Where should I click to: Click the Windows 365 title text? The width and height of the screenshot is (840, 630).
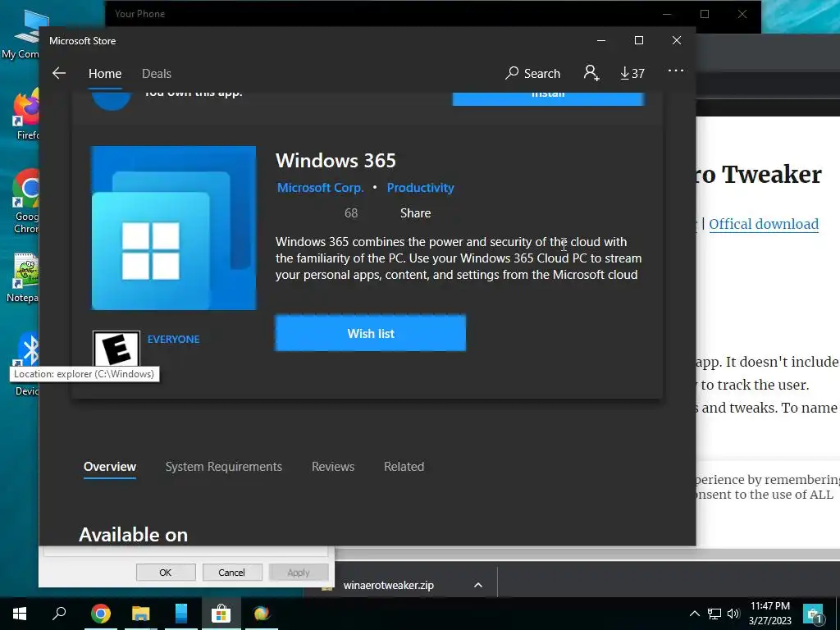(x=336, y=161)
